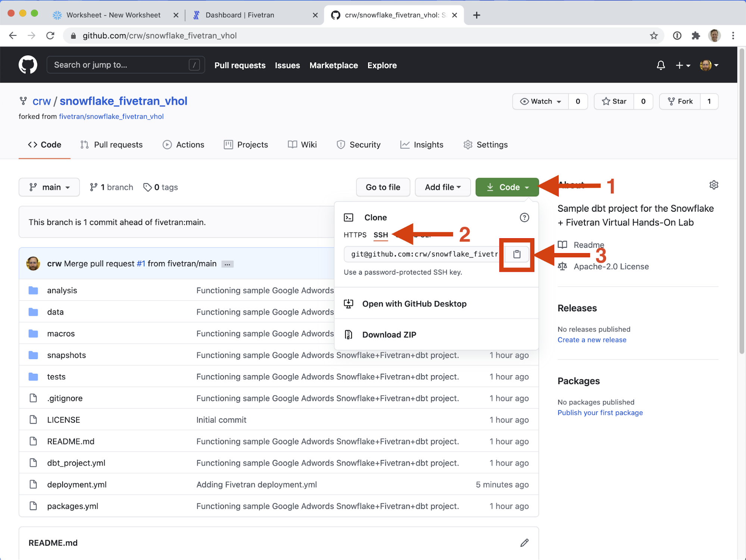746x560 pixels.
Task: Click the page vertical scrollbar
Action: point(742,202)
